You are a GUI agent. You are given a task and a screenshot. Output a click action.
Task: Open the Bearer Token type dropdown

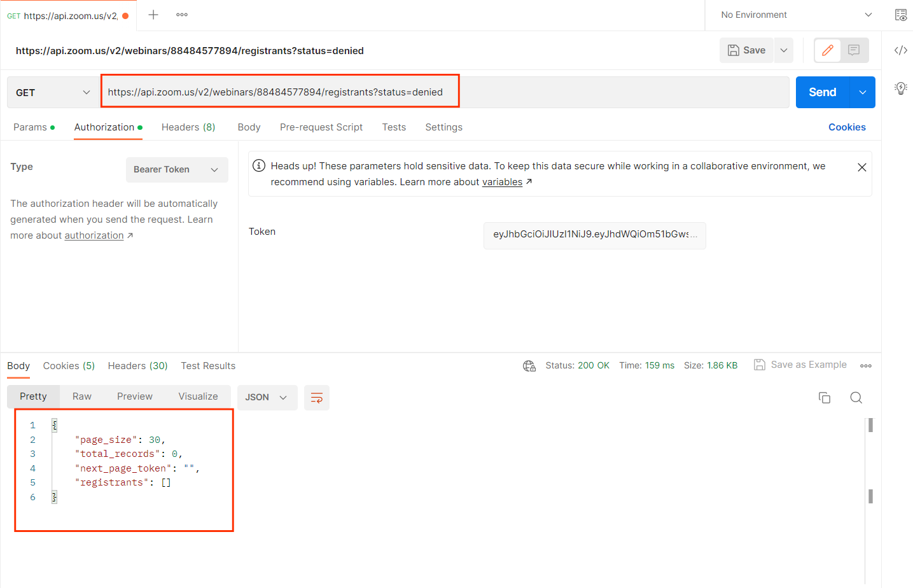pos(177,170)
